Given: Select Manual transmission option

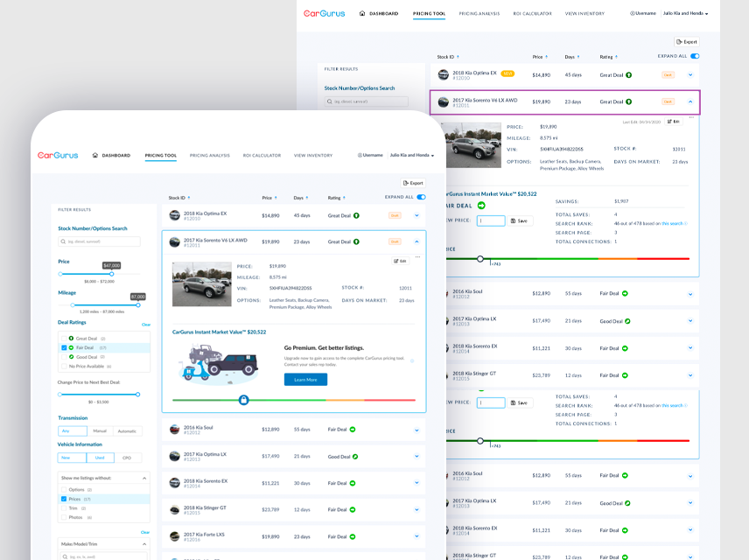Looking at the screenshot, I should (x=100, y=431).
